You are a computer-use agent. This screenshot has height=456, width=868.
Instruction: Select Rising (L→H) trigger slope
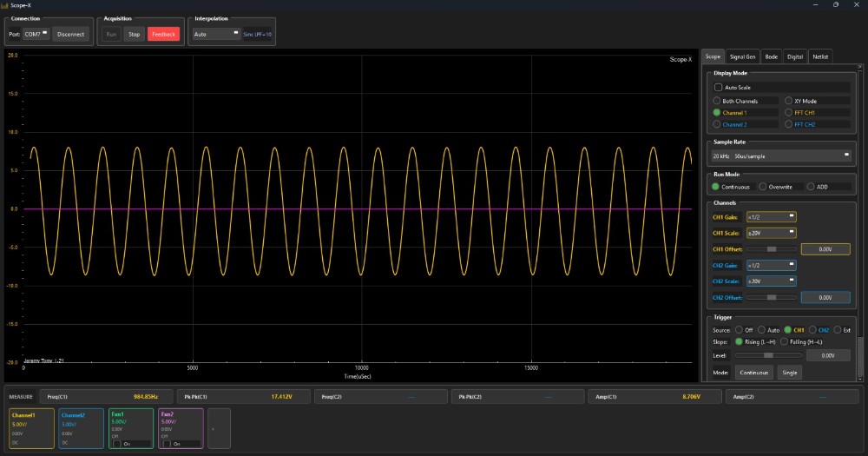[x=739, y=342]
